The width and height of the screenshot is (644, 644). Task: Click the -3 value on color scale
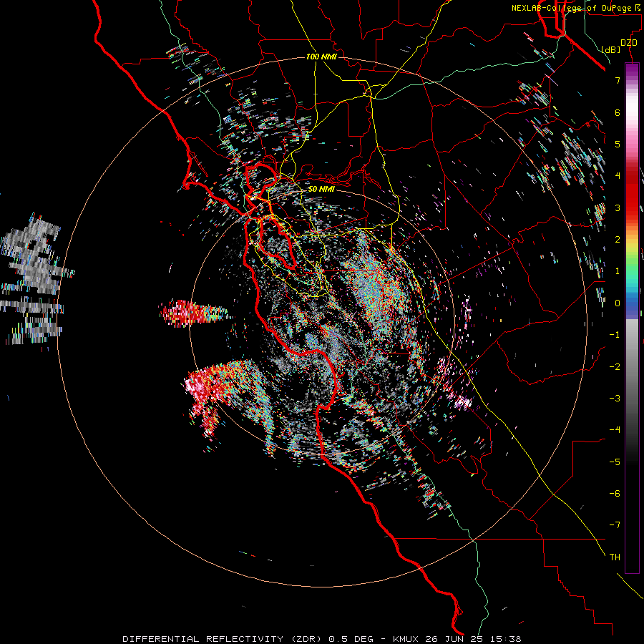(x=615, y=399)
